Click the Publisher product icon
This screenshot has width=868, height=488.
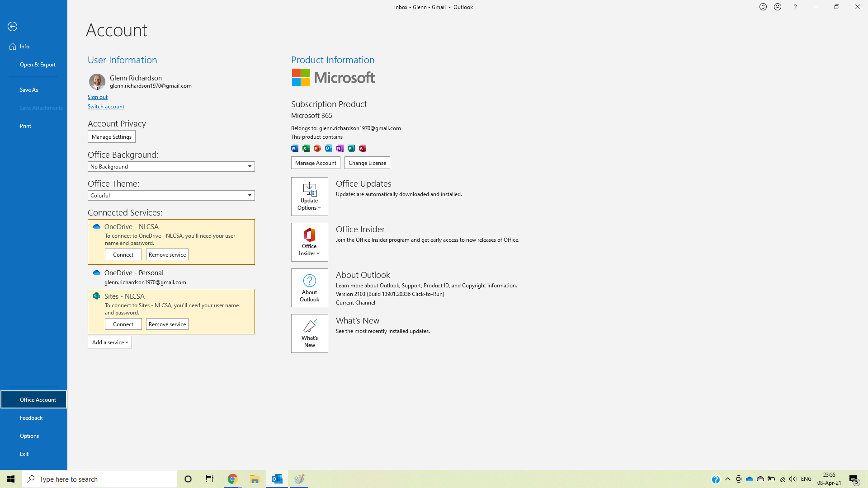351,148
